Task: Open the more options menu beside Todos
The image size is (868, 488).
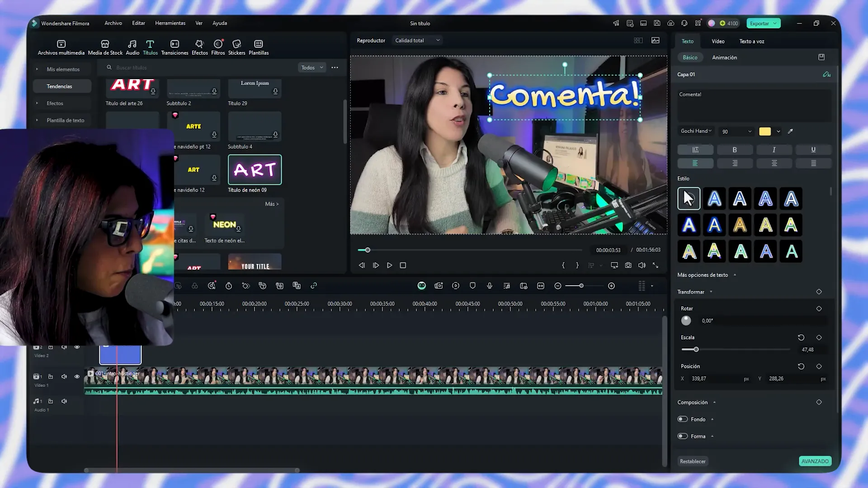Action: [x=335, y=68]
